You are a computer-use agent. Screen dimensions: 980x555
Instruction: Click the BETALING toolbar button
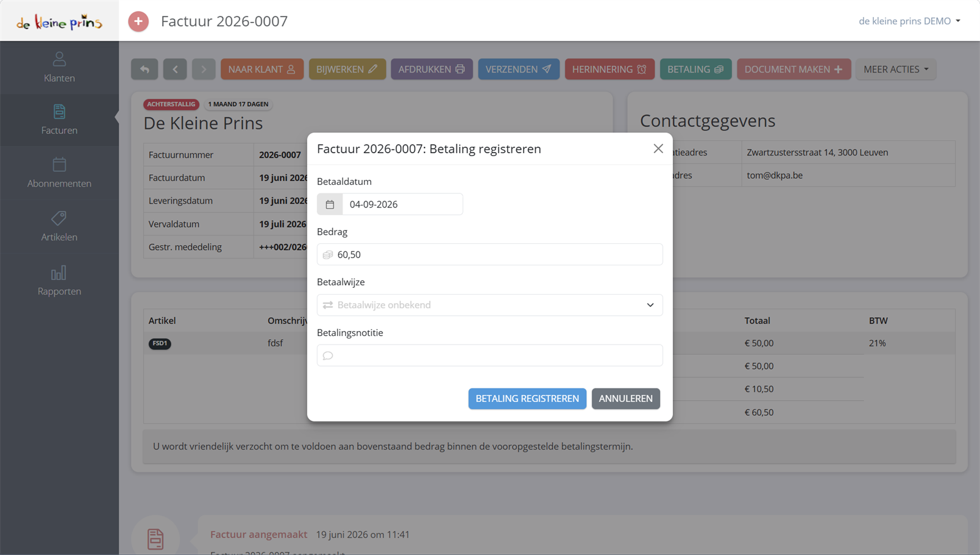695,70
